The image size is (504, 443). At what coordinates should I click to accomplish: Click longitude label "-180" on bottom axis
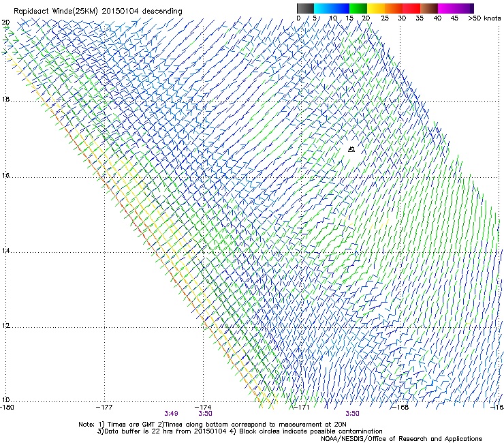[7, 408]
